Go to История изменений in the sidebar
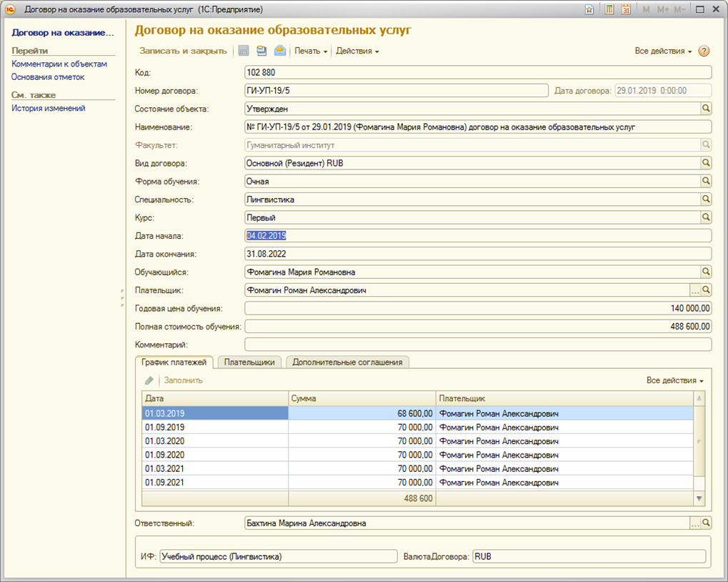This screenshot has width=728, height=582. coord(49,108)
